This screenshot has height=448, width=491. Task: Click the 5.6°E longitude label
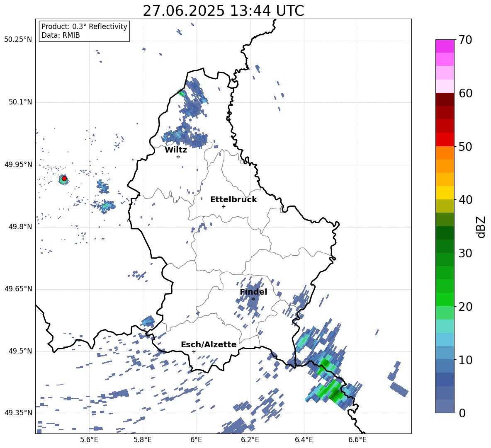(x=89, y=440)
